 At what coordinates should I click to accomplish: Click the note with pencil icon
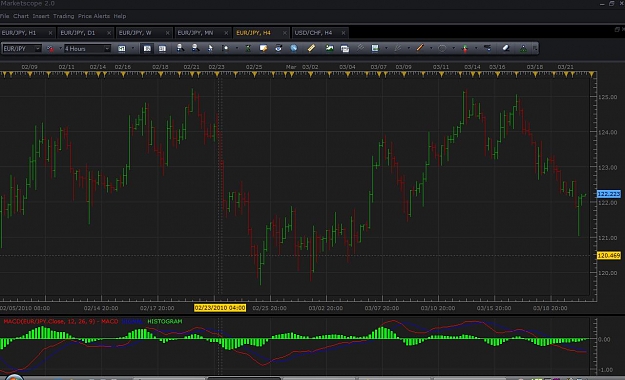tap(263, 48)
